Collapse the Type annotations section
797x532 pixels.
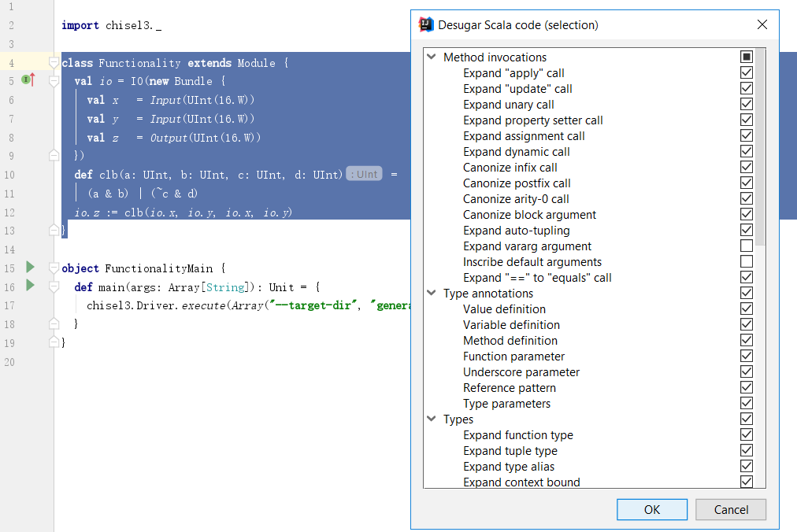(432, 293)
